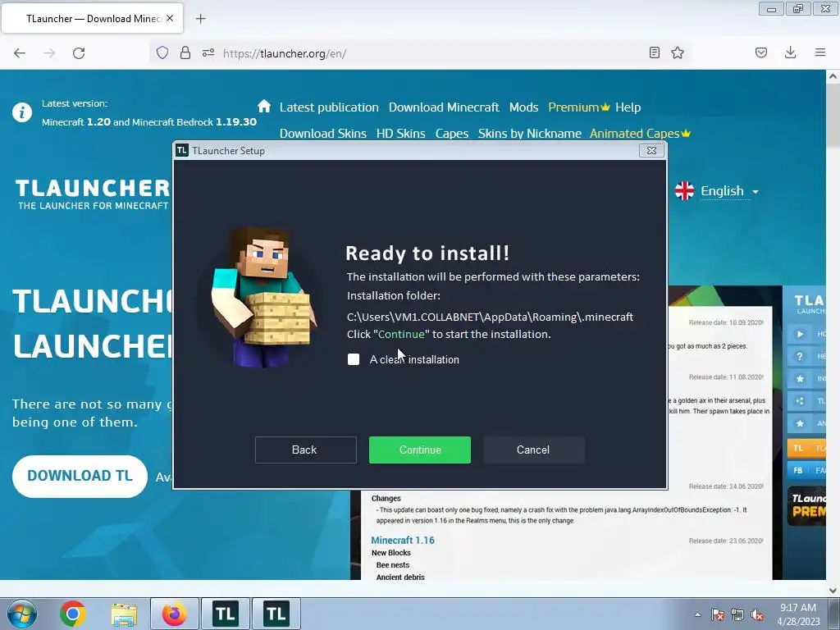This screenshot has width=840, height=630.
Task: Click the green Continue button
Action: pyautogui.click(x=419, y=450)
